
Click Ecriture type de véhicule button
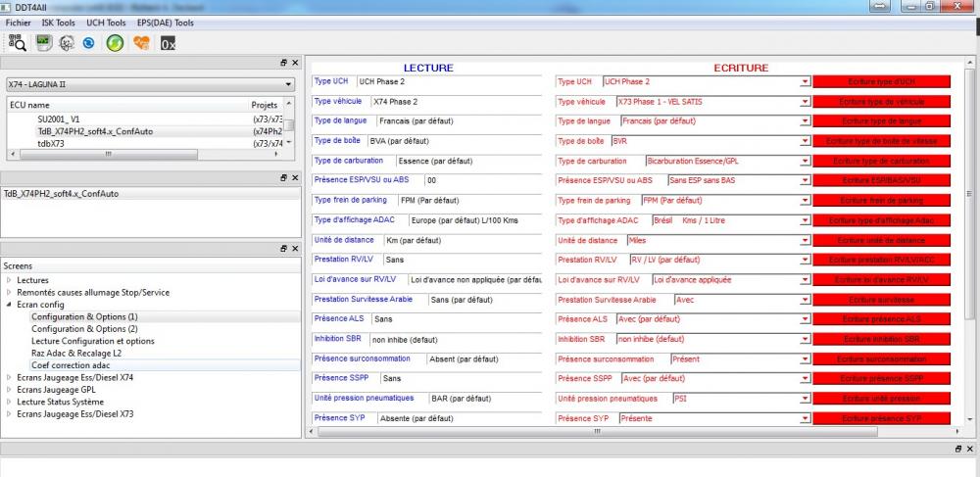click(881, 102)
